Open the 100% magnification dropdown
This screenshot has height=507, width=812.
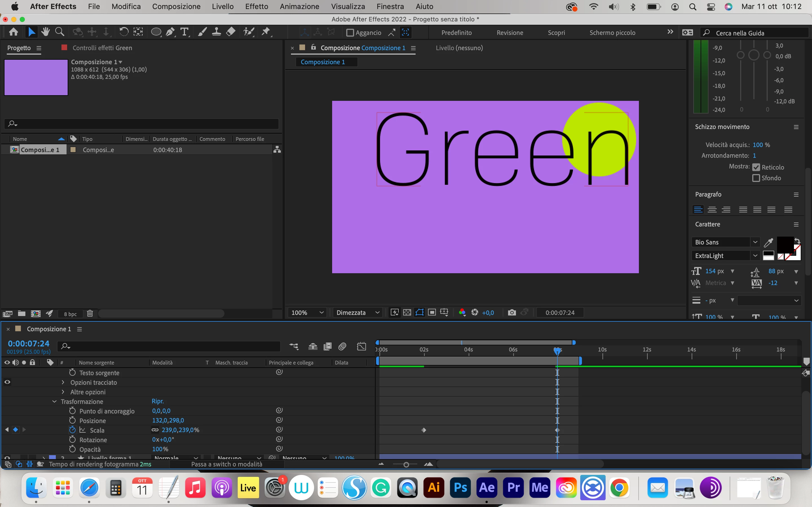tap(307, 313)
